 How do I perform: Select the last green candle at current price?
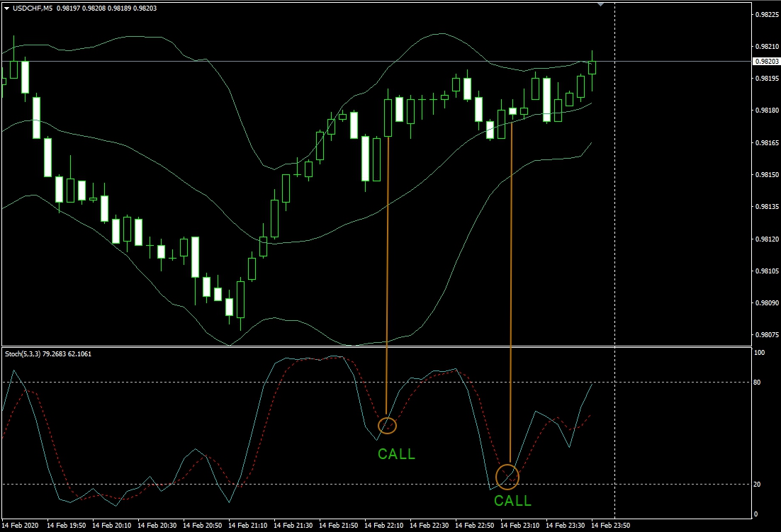pos(592,67)
